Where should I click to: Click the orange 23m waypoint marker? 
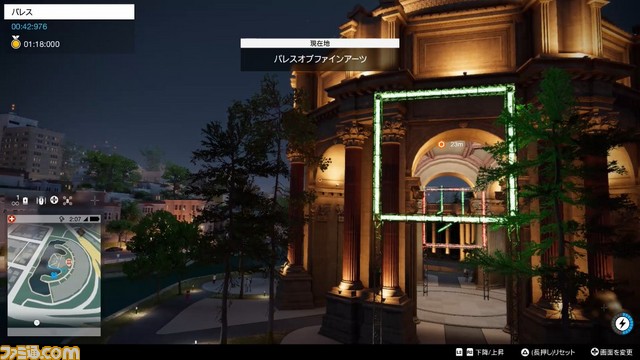pos(441,144)
